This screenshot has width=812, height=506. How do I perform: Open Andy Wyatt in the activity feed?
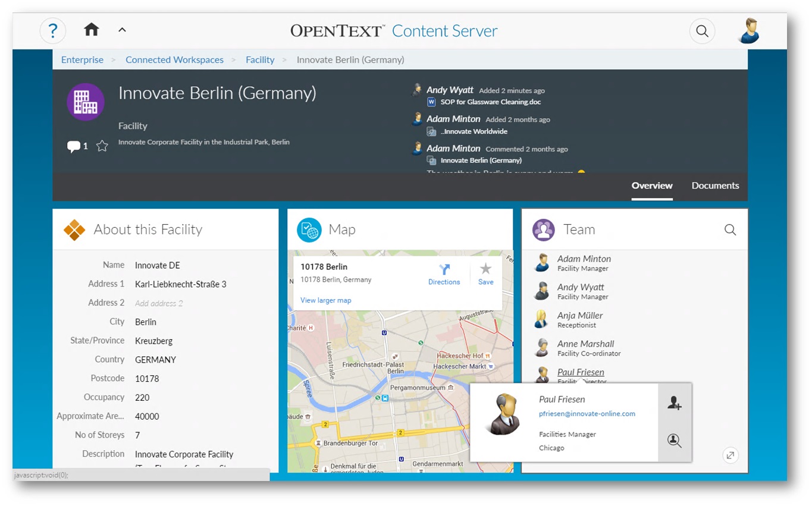450,90
